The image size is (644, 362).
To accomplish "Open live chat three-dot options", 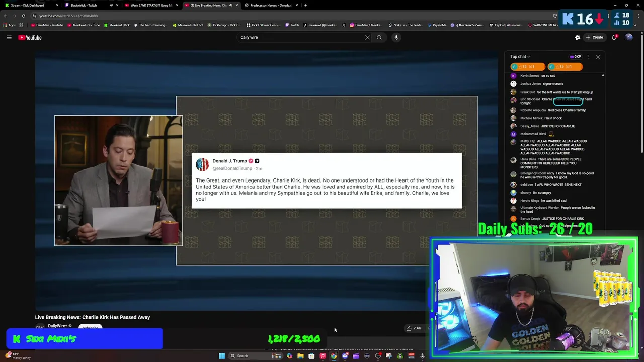I will tap(588, 57).
